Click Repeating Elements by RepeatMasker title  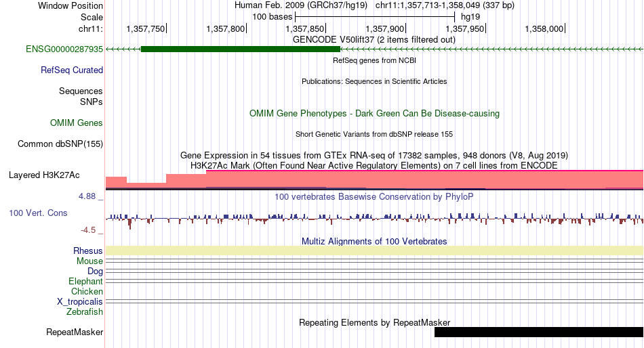coord(374,322)
